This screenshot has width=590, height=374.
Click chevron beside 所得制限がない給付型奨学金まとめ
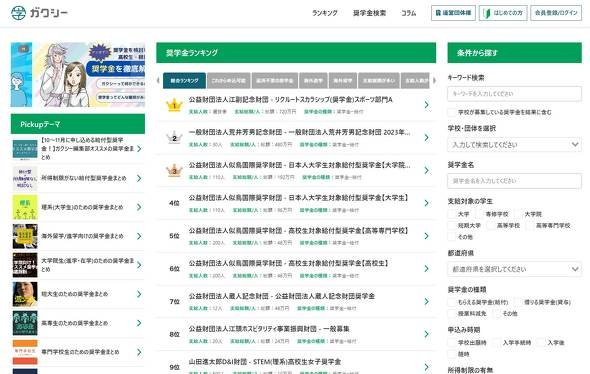[139, 178]
